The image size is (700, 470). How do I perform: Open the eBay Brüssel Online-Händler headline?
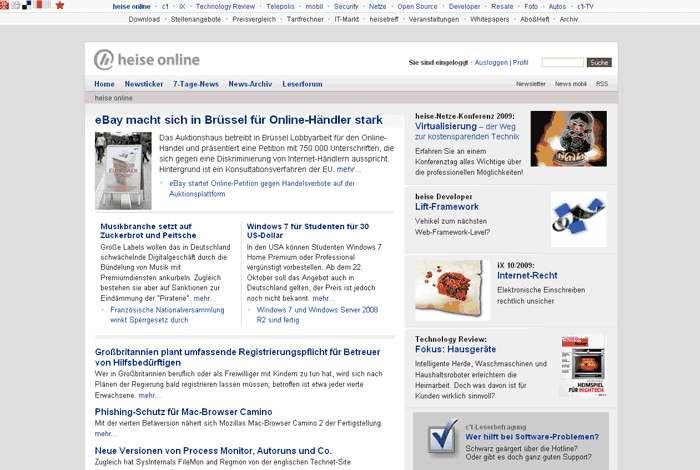239,120
